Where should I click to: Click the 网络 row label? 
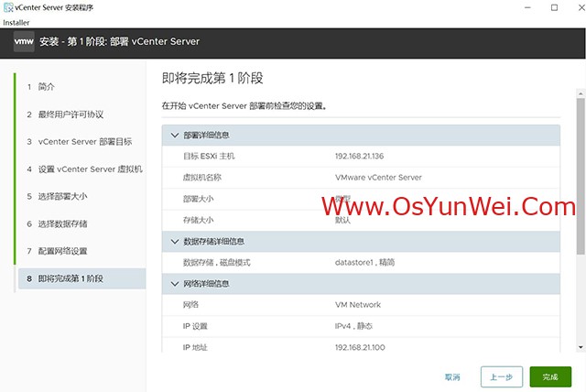[190, 305]
